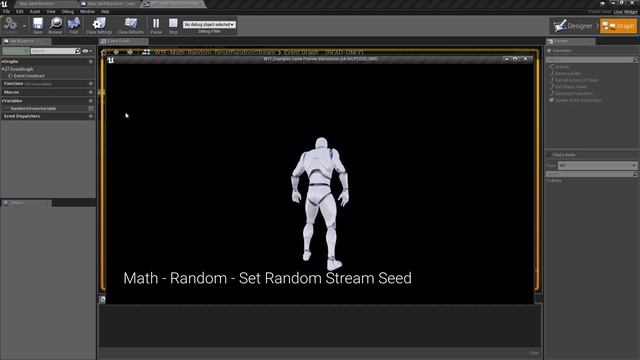Select Spawn Actor from Class entry
Viewport: 640px width, 360px height.
[578, 100]
